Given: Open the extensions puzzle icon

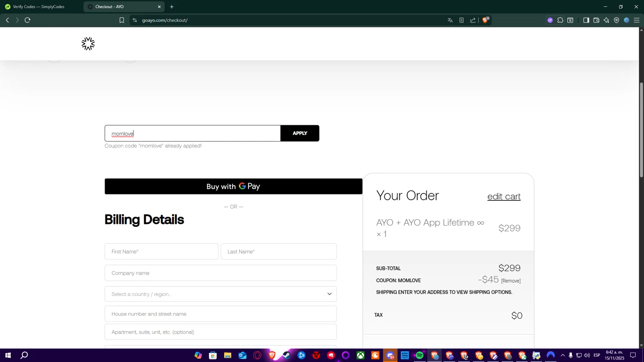Looking at the screenshot, I should tap(560, 20).
